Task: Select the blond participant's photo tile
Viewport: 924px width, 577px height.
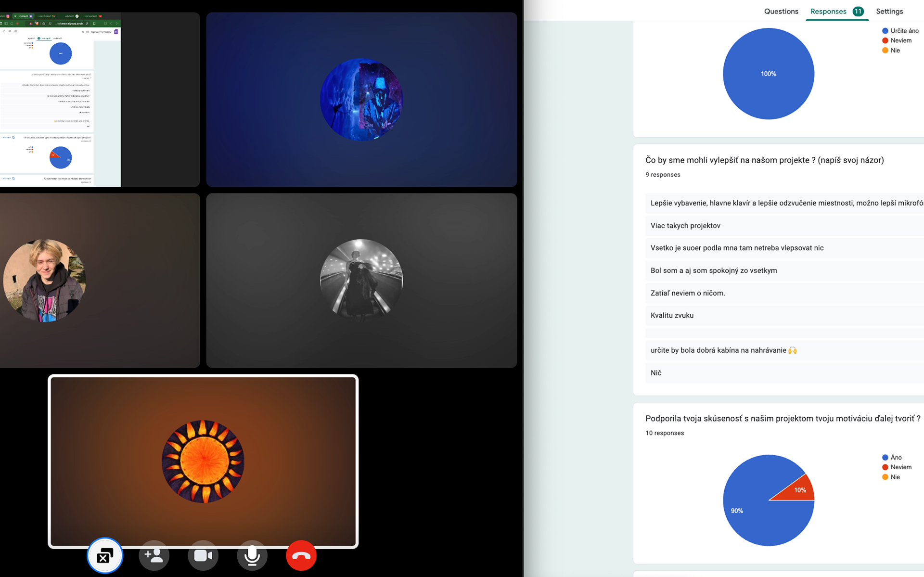Action: 100,281
